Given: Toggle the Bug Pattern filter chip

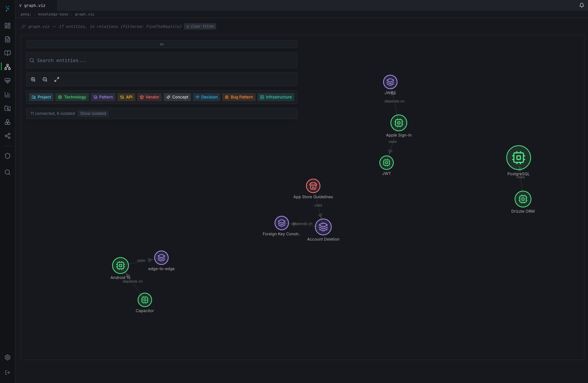Looking at the screenshot, I should click(x=239, y=97).
